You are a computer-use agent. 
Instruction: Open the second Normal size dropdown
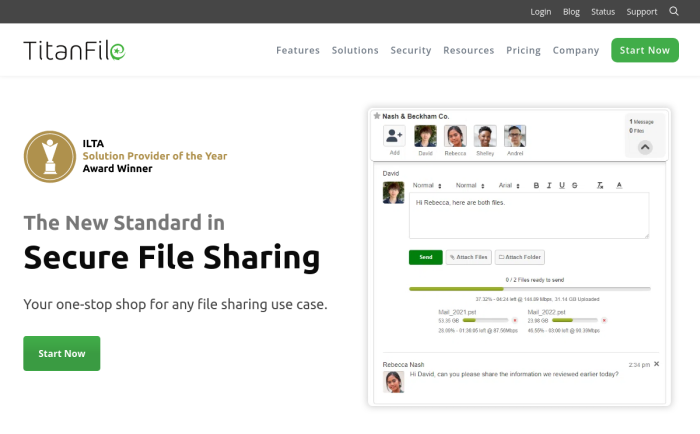(x=470, y=185)
